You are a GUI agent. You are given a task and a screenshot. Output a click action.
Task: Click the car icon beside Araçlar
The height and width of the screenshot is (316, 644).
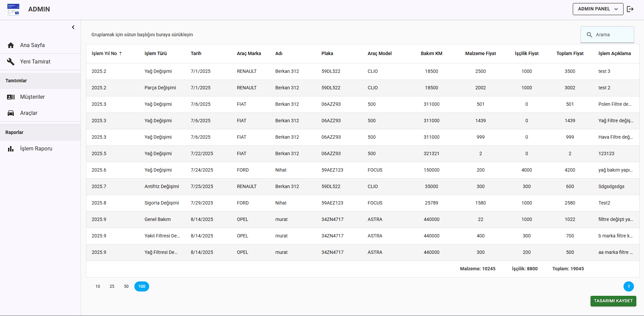(11, 113)
